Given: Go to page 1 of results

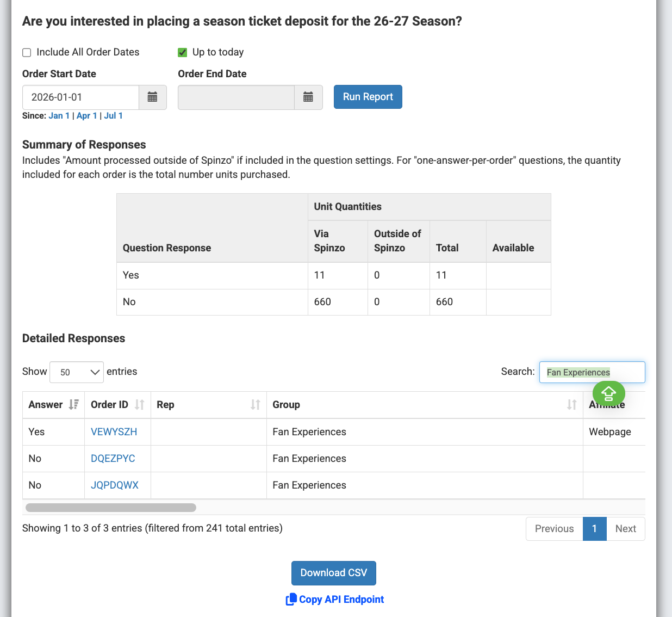Looking at the screenshot, I should click(x=594, y=529).
